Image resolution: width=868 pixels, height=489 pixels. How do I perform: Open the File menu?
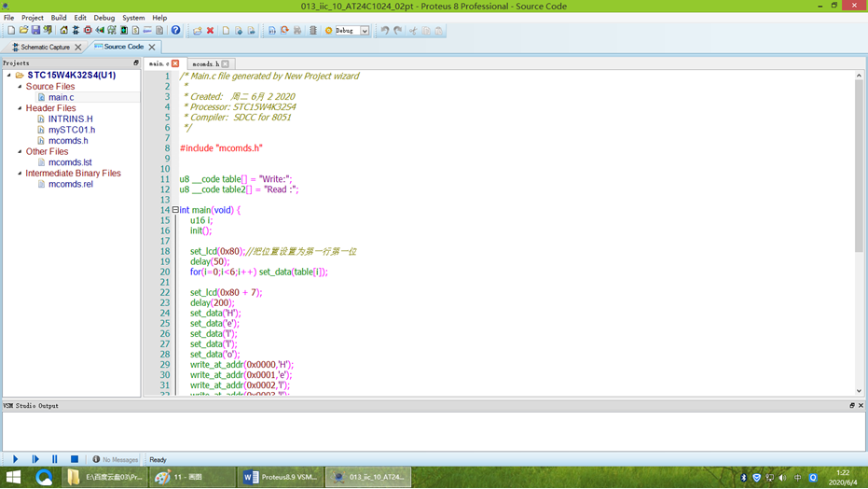[x=9, y=18]
